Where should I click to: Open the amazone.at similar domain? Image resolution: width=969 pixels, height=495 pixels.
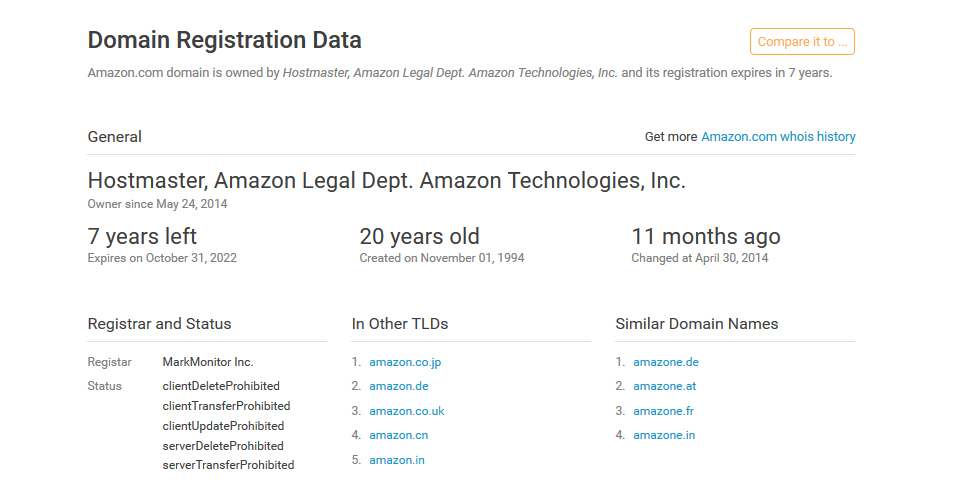point(664,386)
